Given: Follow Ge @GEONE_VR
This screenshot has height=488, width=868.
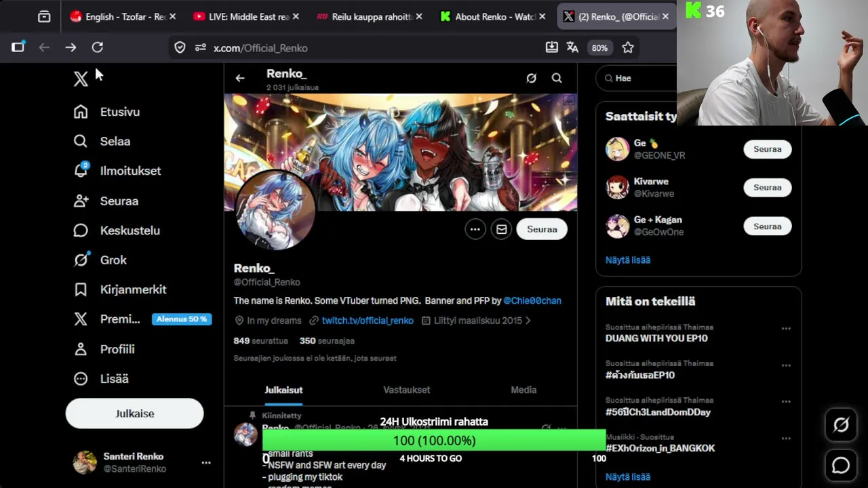Looking at the screenshot, I should (x=768, y=149).
